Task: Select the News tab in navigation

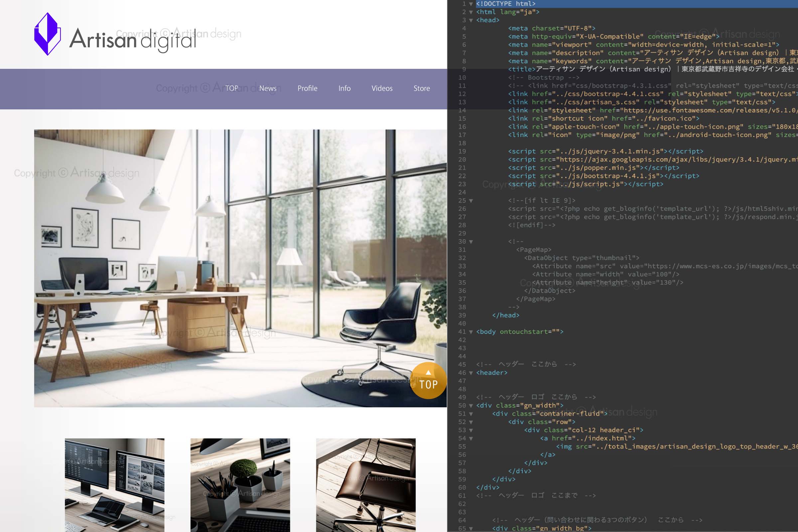Action: (267, 88)
